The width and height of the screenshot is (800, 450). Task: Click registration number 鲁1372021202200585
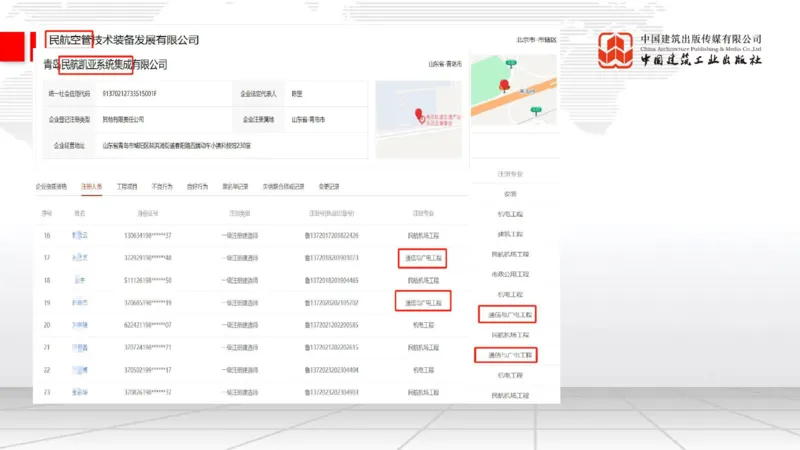tap(332, 325)
